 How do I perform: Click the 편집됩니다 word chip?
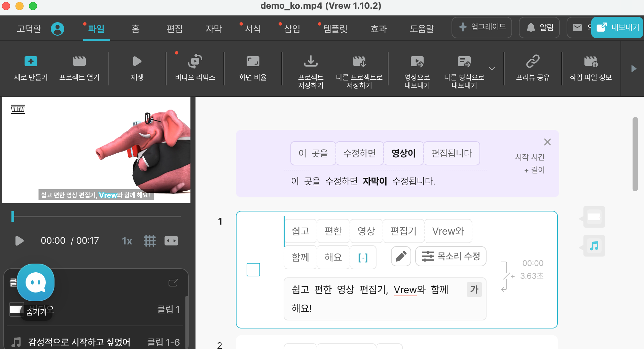point(452,153)
